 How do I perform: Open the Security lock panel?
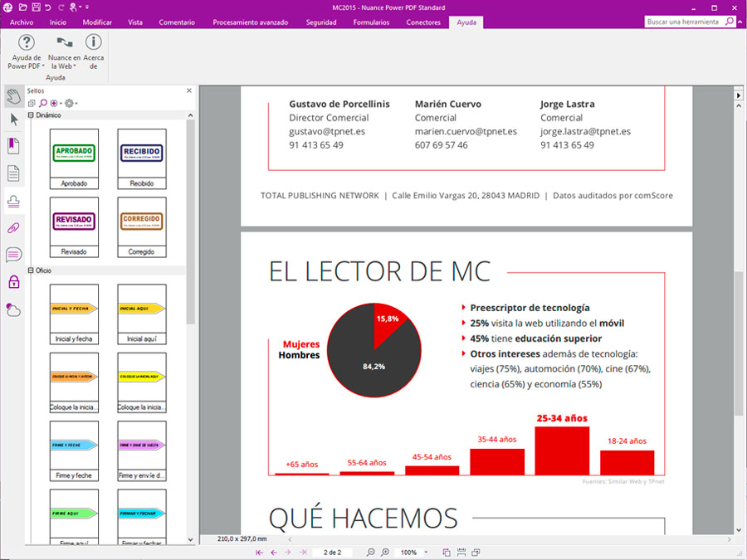(x=13, y=282)
